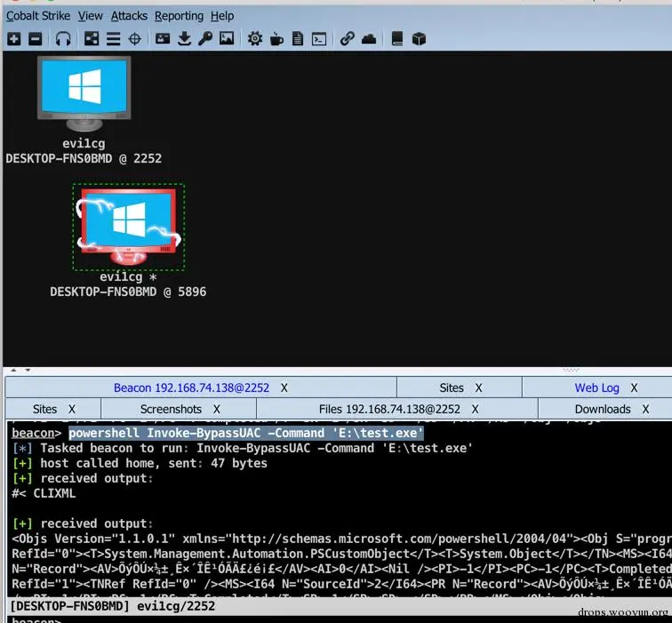672x623 pixels.
Task: Click the 'host called home, sent: 47 bytes' line
Action: coord(140,463)
